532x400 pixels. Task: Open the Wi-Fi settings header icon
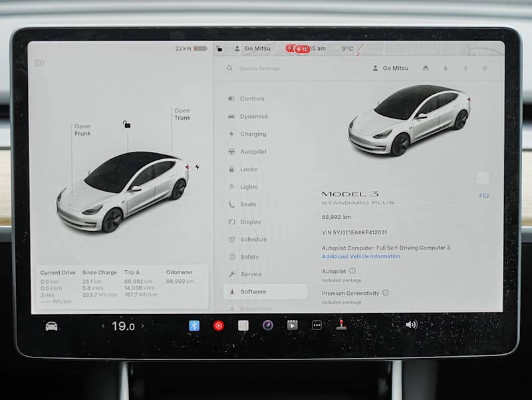pyautogui.click(x=485, y=69)
